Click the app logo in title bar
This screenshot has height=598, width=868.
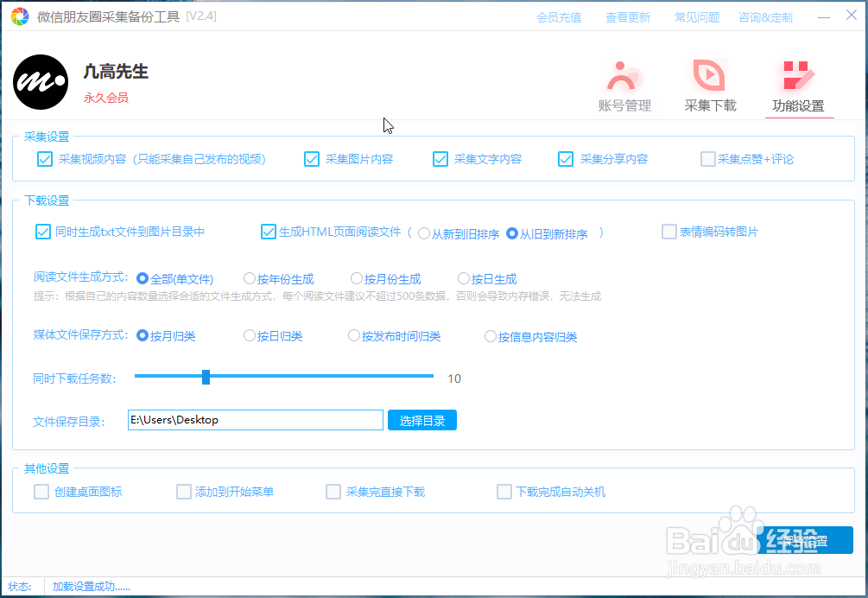click(19, 16)
